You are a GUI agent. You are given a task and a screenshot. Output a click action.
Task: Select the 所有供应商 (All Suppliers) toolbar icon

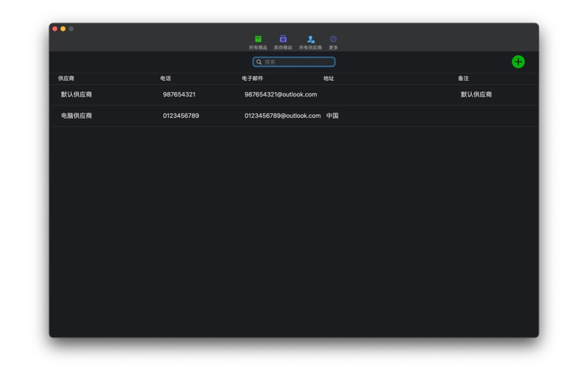[310, 41]
